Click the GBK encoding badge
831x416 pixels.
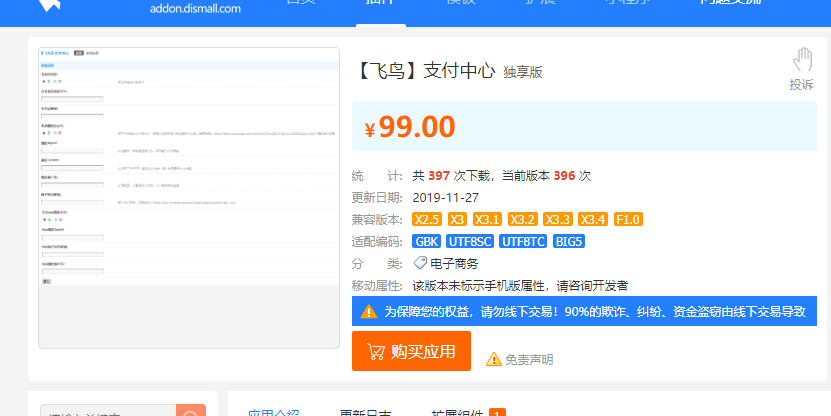pyautogui.click(x=427, y=241)
